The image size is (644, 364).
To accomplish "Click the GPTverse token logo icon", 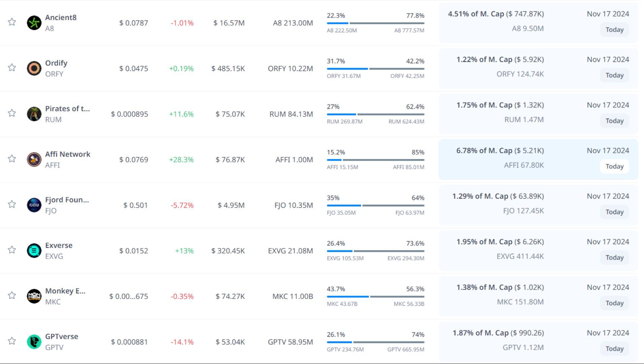I will click(x=34, y=342).
